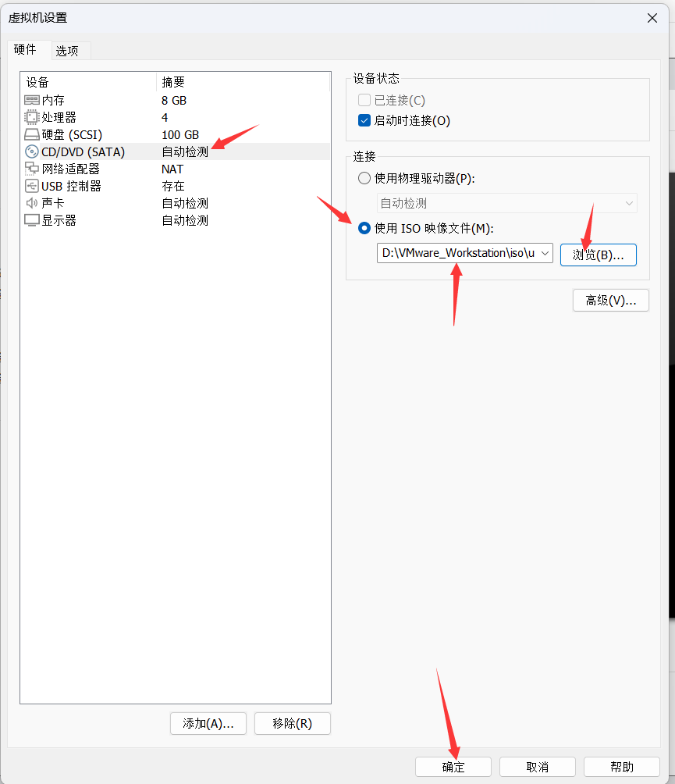Click the 帮助 button
The width and height of the screenshot is (675, 784).
pos(621,767)
